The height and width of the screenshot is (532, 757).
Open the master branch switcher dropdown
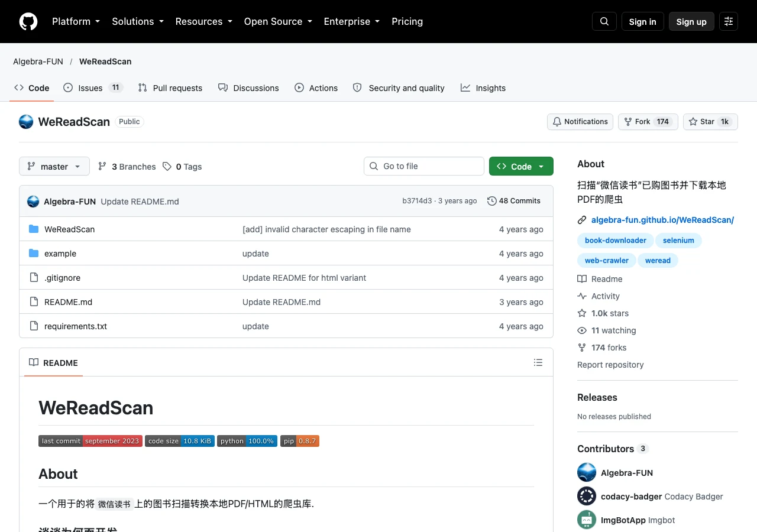pos(54,166)
